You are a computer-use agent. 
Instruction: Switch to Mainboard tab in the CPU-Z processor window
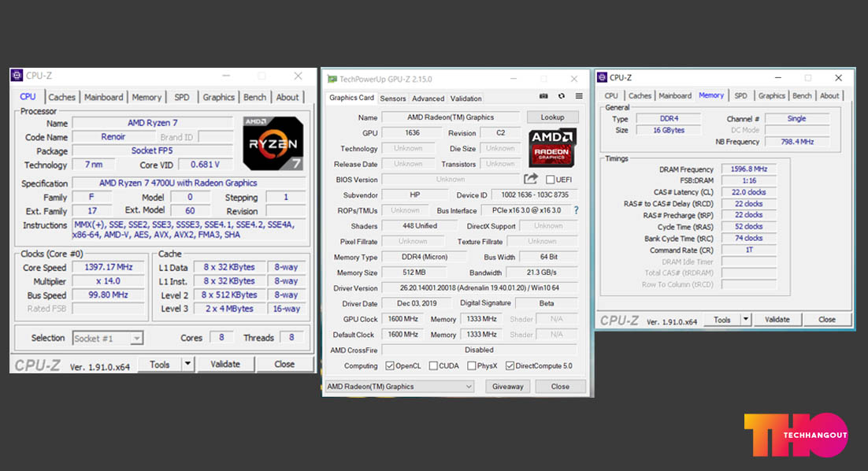103,97
